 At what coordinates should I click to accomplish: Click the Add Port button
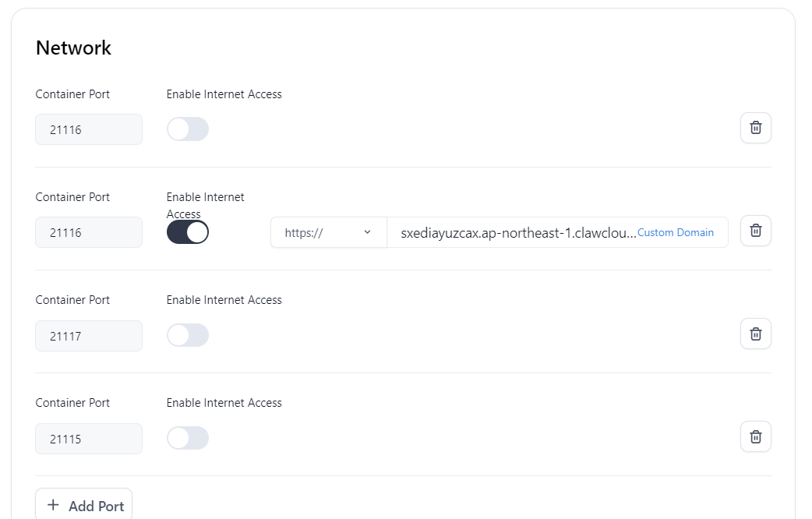pos(84,505)
